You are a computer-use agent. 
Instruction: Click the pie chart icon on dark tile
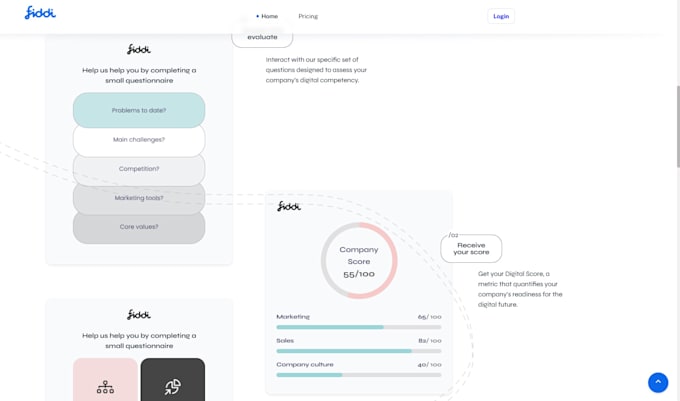pos(173,387)
